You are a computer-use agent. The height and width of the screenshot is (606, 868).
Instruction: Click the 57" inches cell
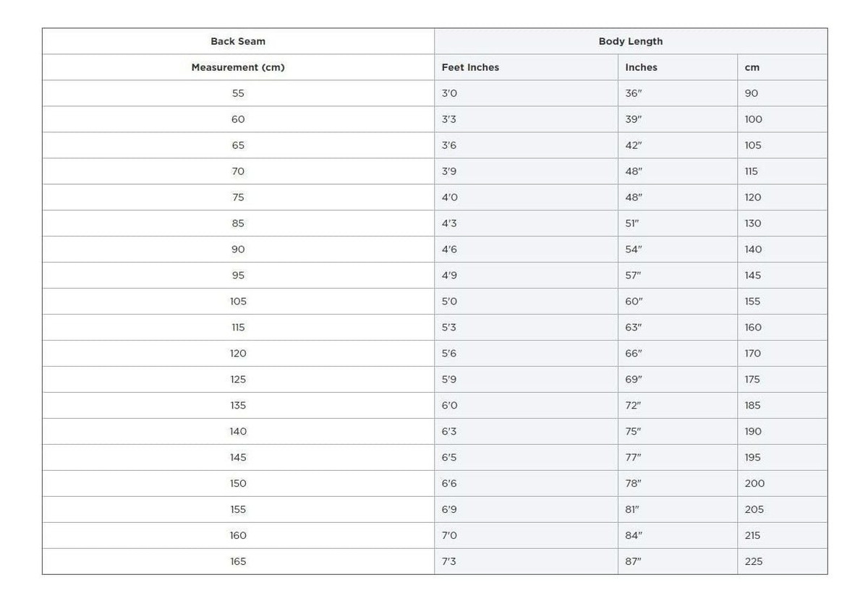634,276
